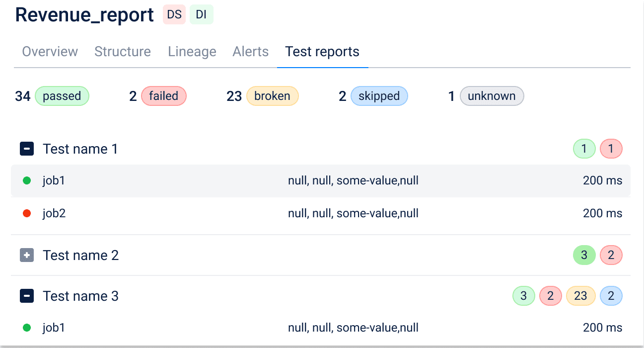The height and width of the screenshot is (348, 644).
Task: Click yellow badge showing 23 on Test name 3
Action: coord(580,296)
